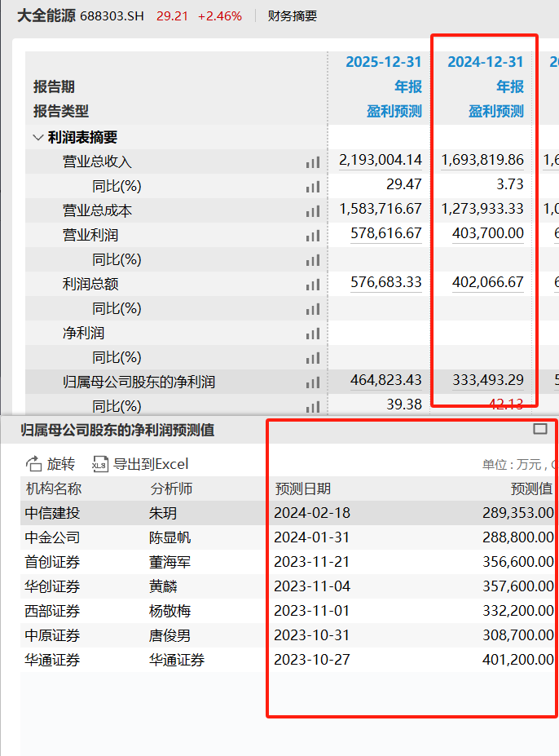Screen dimensions: 559x756
Task: Select the 2025-12-31 report period header
Action: (x=384, y=62)
